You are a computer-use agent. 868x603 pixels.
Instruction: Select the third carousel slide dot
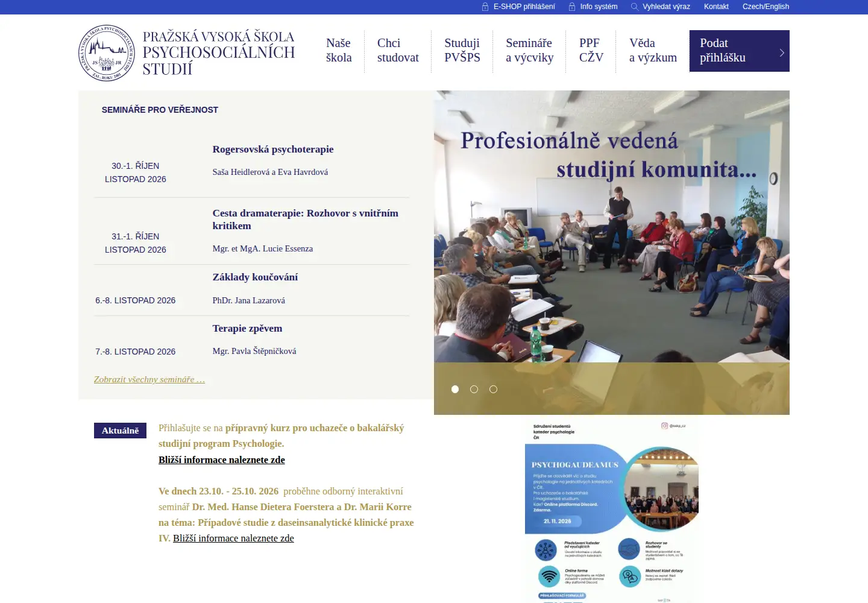click(493, 389)
